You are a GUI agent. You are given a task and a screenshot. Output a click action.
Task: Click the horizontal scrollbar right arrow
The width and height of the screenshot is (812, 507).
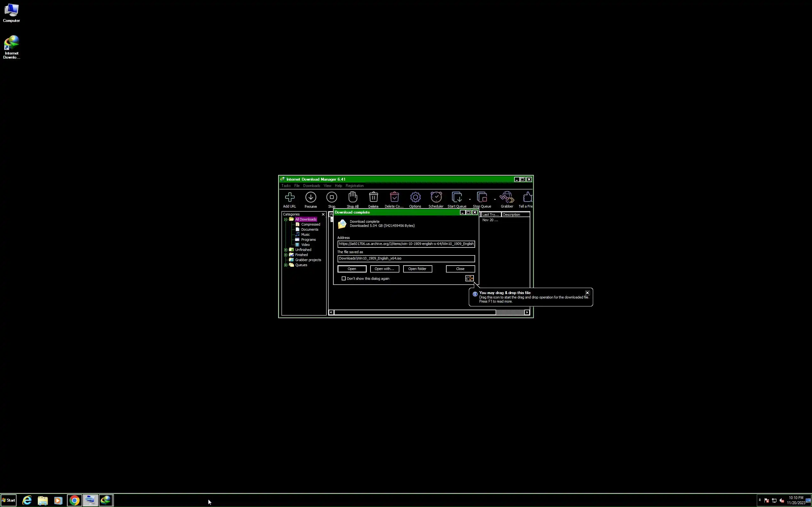point(527,312)
